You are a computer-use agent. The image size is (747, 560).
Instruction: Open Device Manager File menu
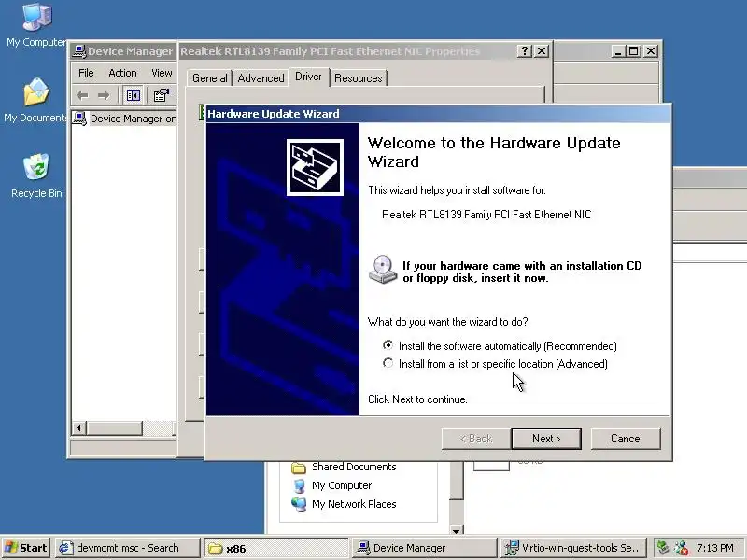coord(86,73)
